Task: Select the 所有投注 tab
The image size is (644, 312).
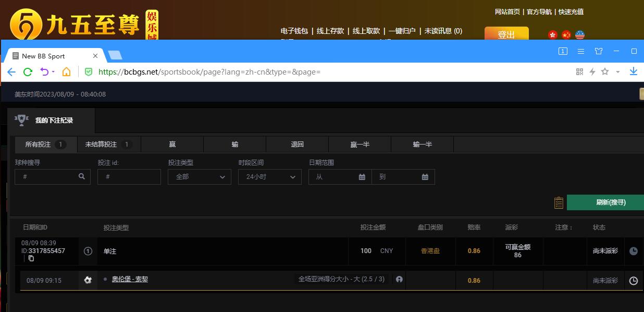Action: [46, 144]
